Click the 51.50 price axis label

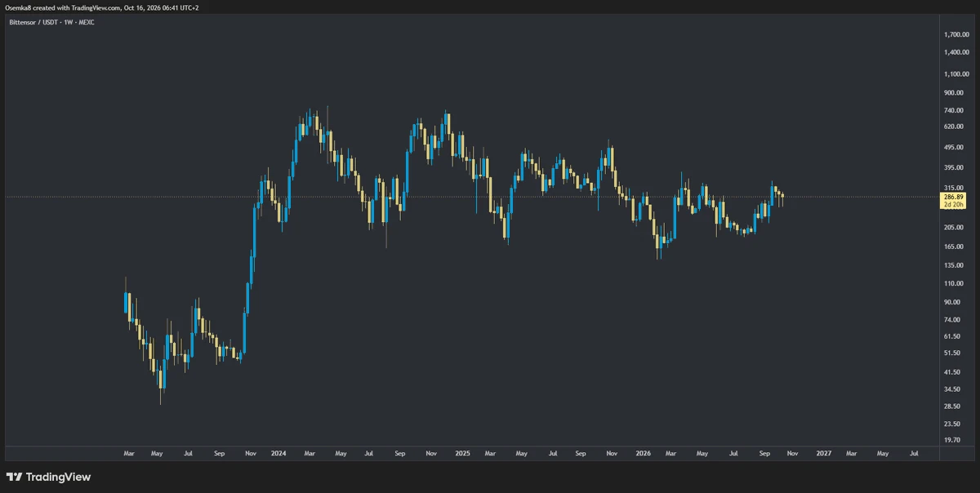951,353
